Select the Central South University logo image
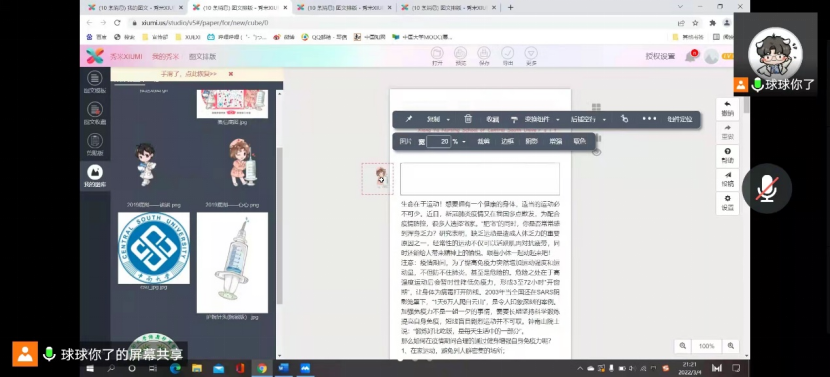 click(x=154, y=248)
